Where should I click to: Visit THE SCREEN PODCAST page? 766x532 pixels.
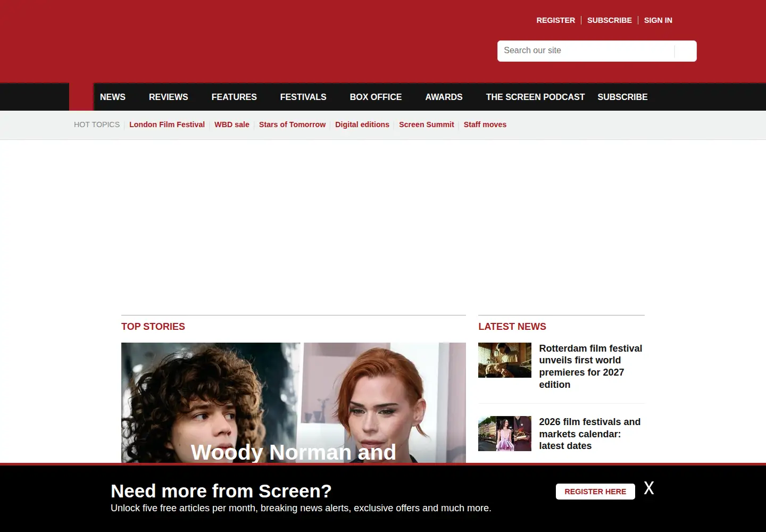pos(535,97)
